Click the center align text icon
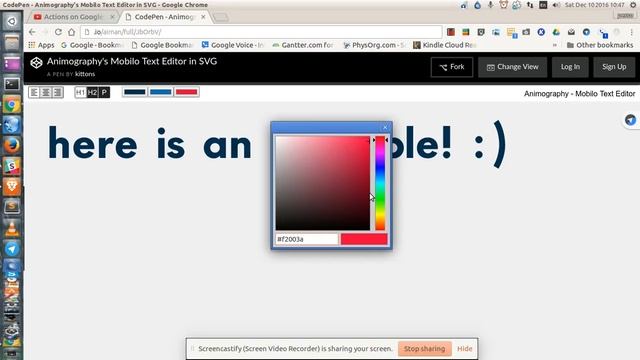 point(46,93)
